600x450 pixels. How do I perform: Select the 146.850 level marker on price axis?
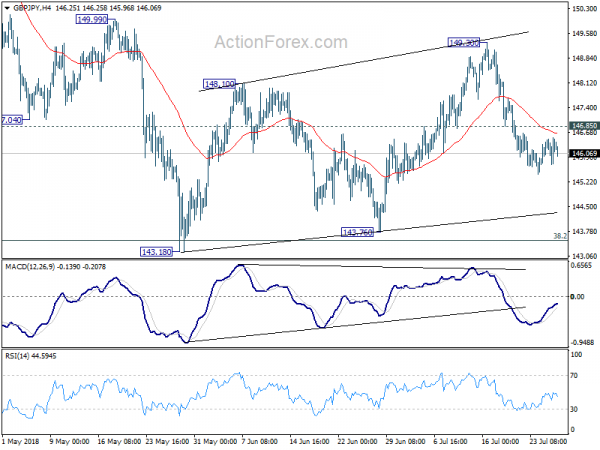(584, 126)
